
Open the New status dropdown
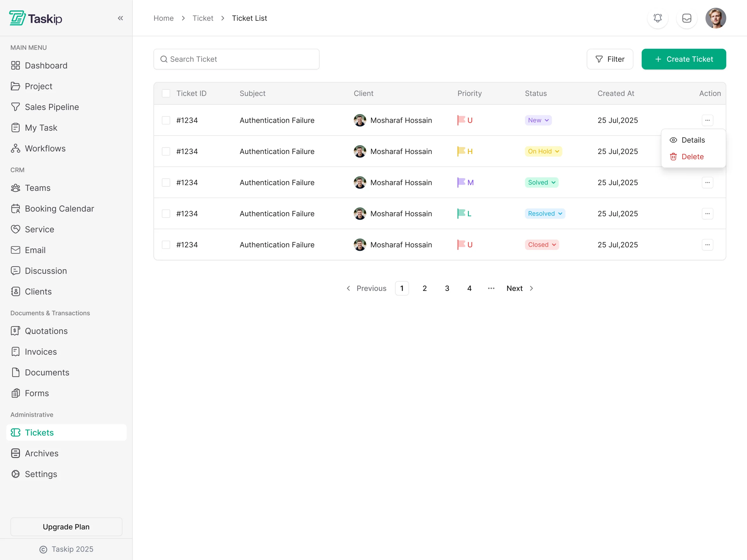pyautogui.click(x=538, y=120)
